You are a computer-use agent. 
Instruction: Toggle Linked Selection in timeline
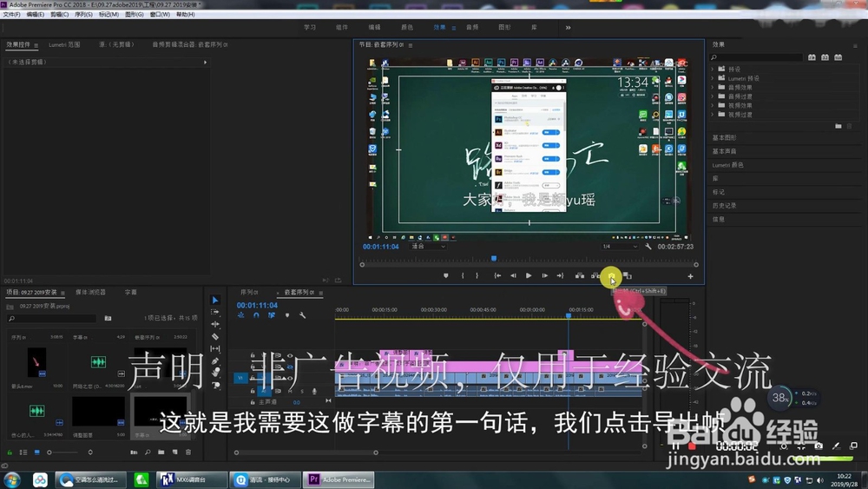(x=271, y=315)
